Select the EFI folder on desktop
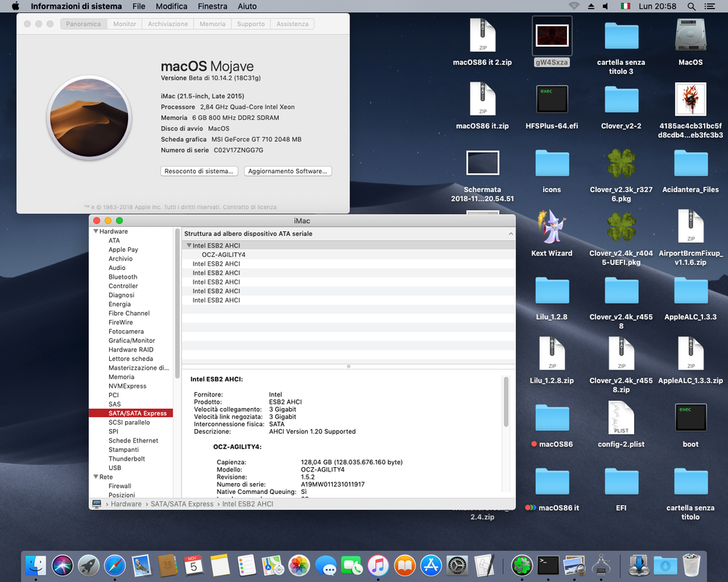728x582 pixels. [621, 482]
